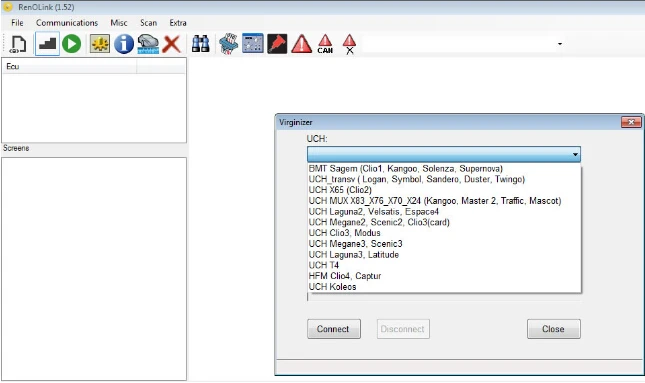
Task: Open the Misc menu
Action: click(119, 23)
